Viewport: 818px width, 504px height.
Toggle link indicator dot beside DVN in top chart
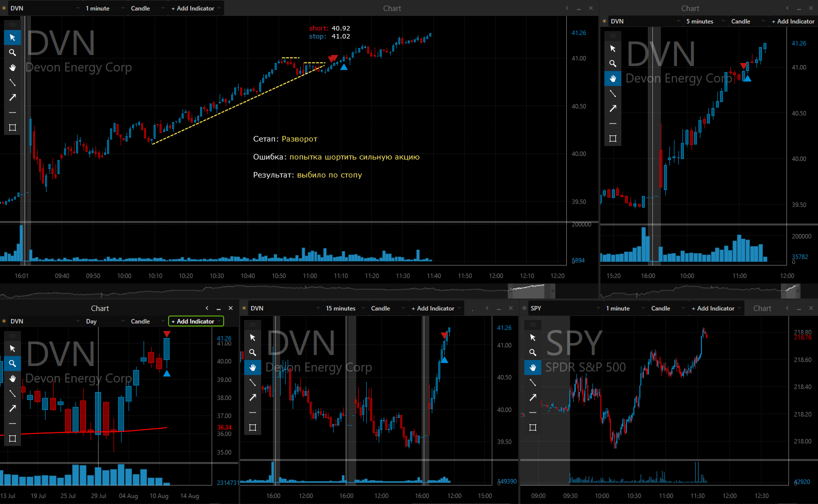coord(4,8)
